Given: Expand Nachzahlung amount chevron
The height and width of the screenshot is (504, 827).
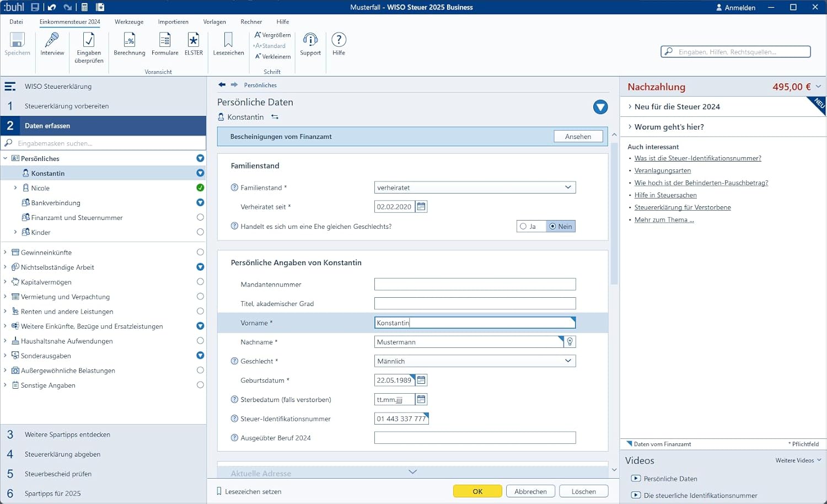Looking at the screenshot, I should pyautogui.click(x=818, y=87).
